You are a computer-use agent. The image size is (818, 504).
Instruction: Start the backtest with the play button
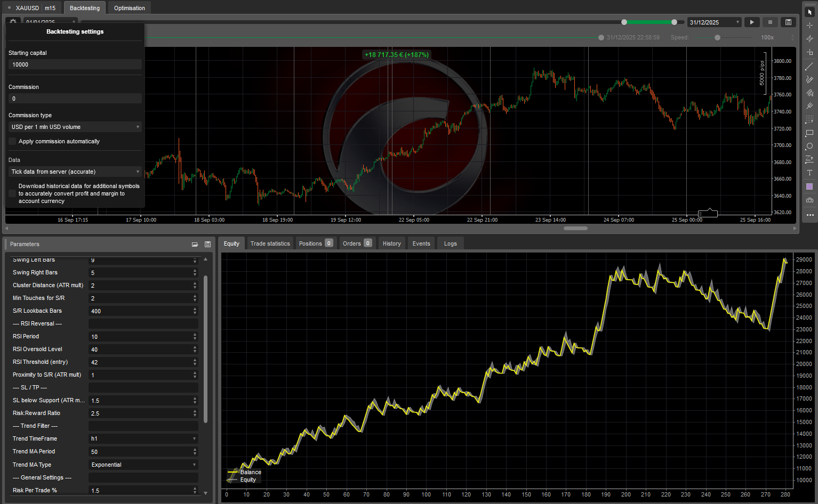(x=752, y=22)
